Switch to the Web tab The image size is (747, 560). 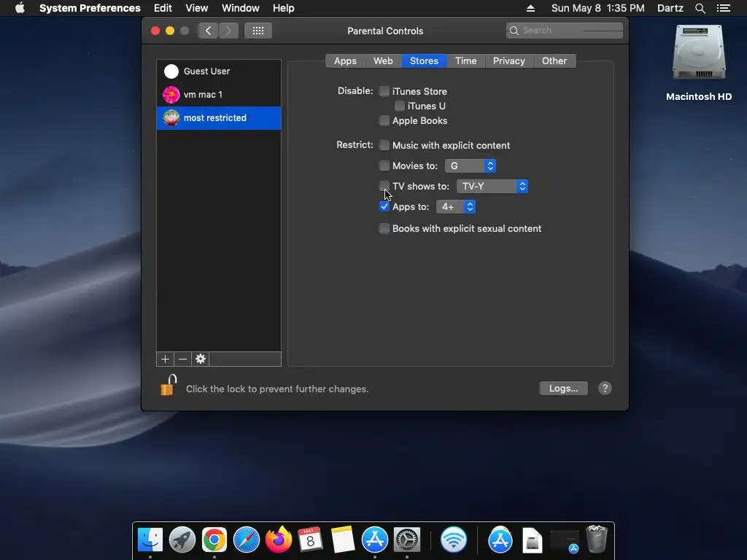pyautogui.click(x=383, y=61)
